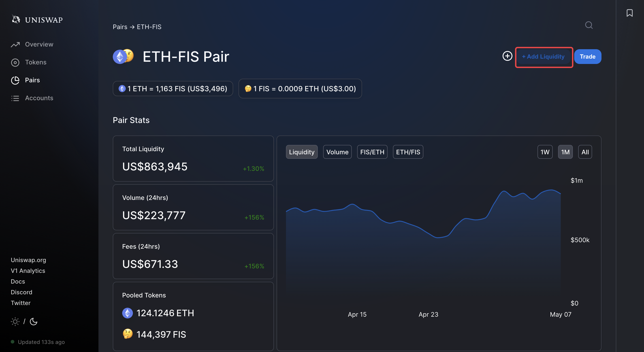644x352 pixels.
Task: Click the ETH-FIS Pair title
Action: 186,57
